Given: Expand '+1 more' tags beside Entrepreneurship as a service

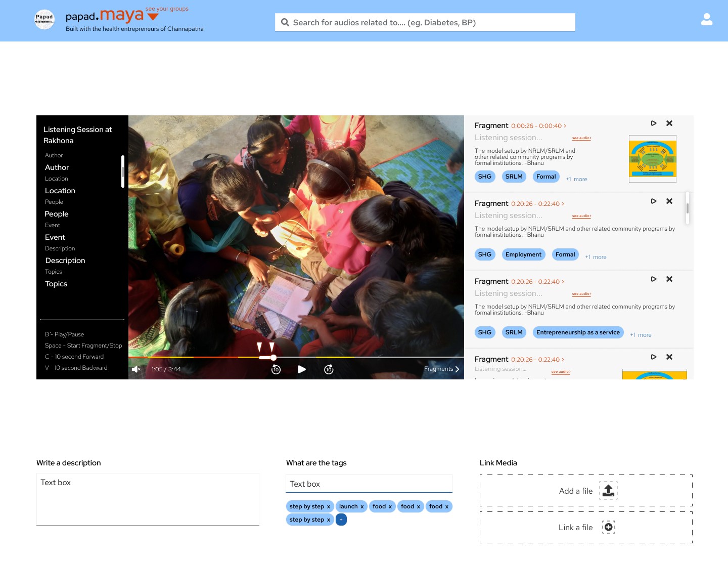Looking at the screenshot, I should (x=641, y=335).
